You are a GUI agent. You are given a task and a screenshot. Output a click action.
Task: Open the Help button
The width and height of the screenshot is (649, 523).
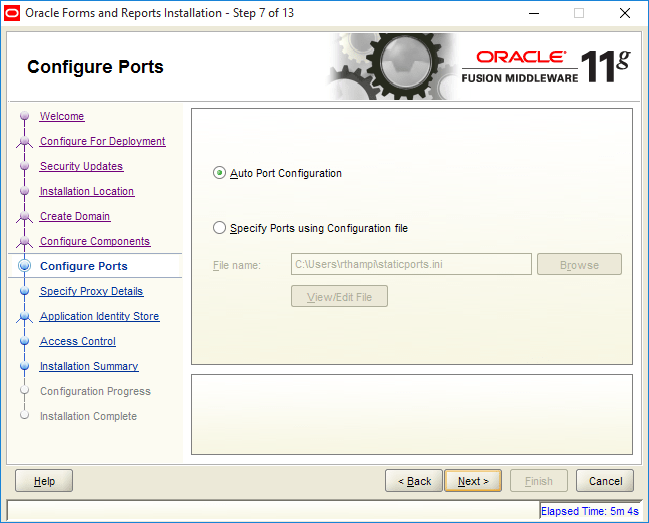click(x=44, y=481)
